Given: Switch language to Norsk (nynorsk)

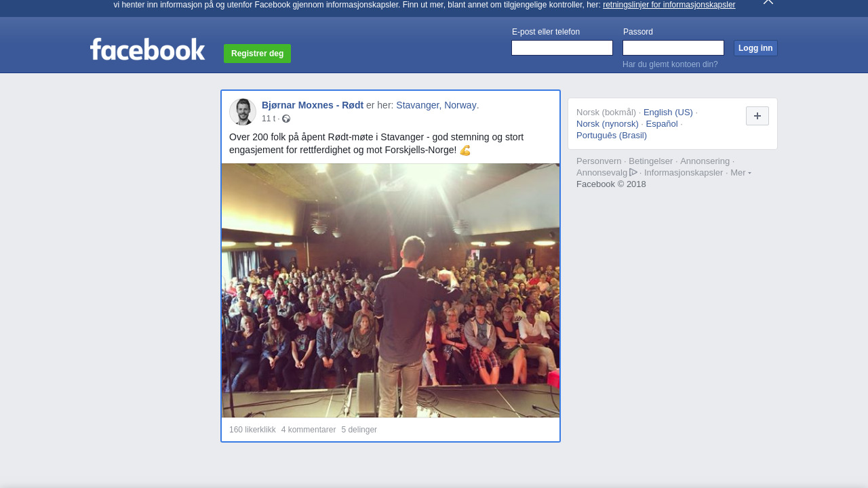Looking at the screenshot, I should pos(608,124).
